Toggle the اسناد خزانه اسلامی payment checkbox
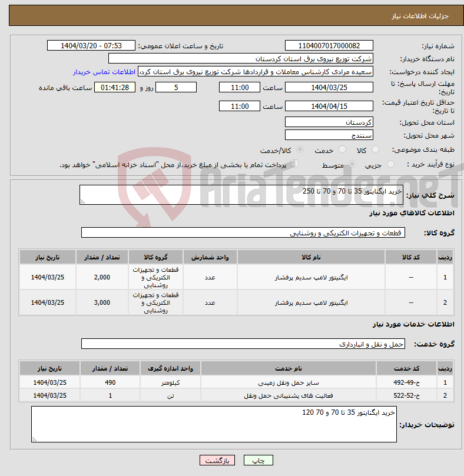 pos(294,164)
